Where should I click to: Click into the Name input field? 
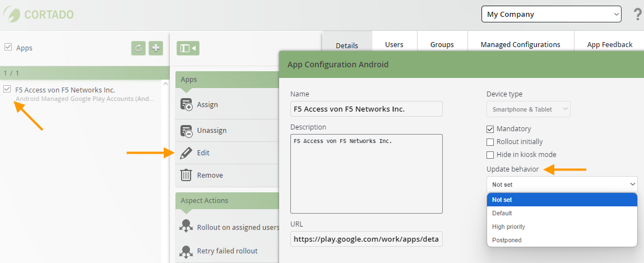pyautogui.click(x=367, y=109)
